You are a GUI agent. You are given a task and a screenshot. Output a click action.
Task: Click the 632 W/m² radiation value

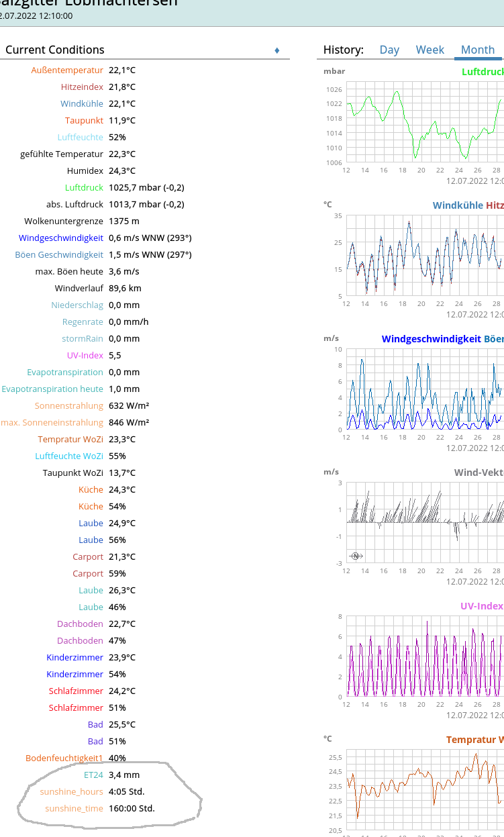tap(129, 405)
